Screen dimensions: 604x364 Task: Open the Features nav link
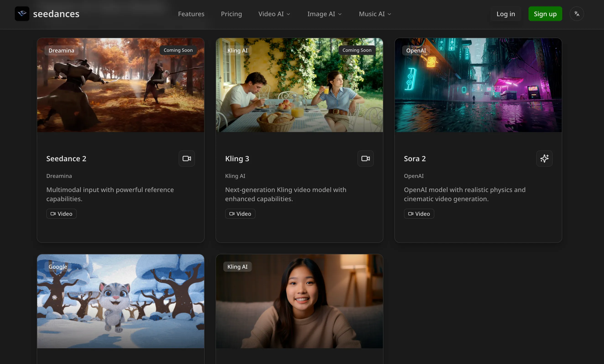(191, 14)
